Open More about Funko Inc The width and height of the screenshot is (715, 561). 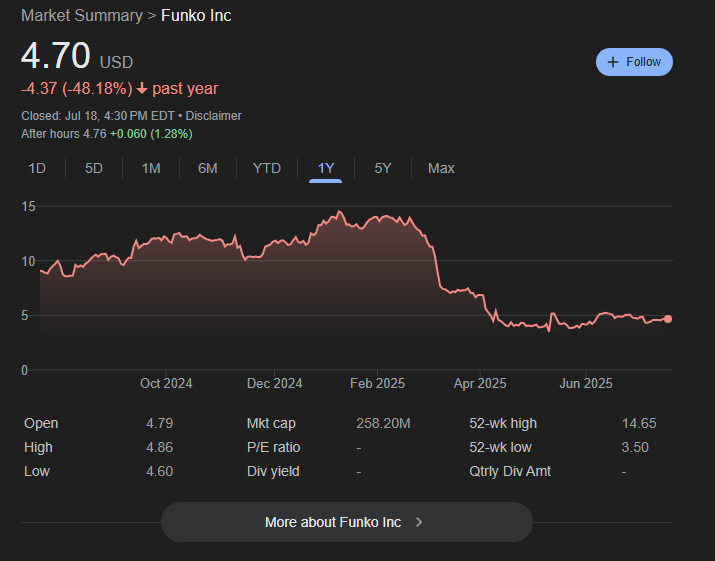pos(347,522)
